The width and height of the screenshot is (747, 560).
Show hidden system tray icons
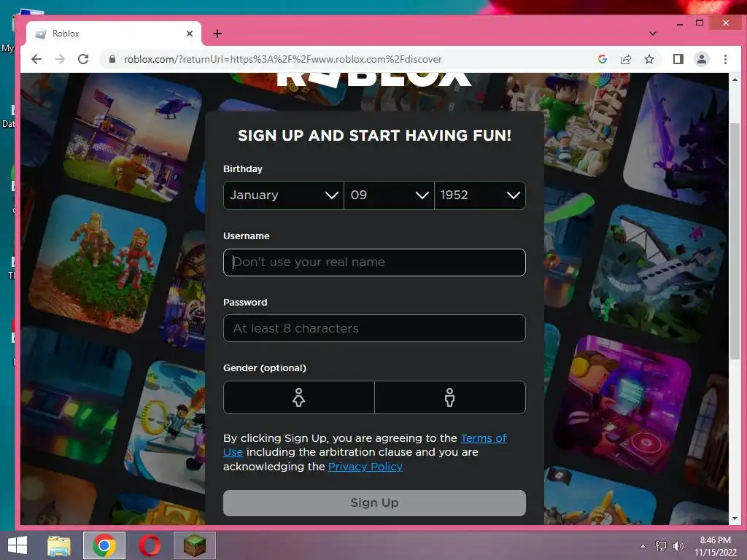[x=643, y=546]
